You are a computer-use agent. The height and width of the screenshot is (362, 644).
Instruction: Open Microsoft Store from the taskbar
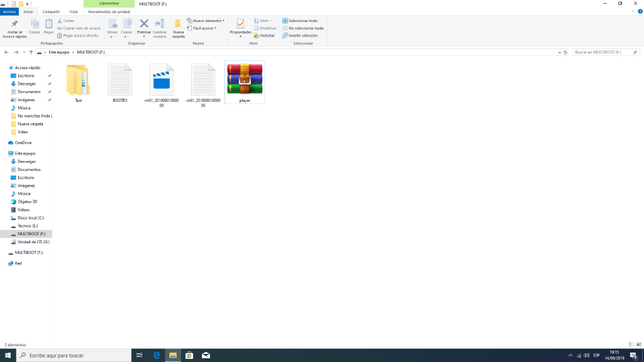189,355
